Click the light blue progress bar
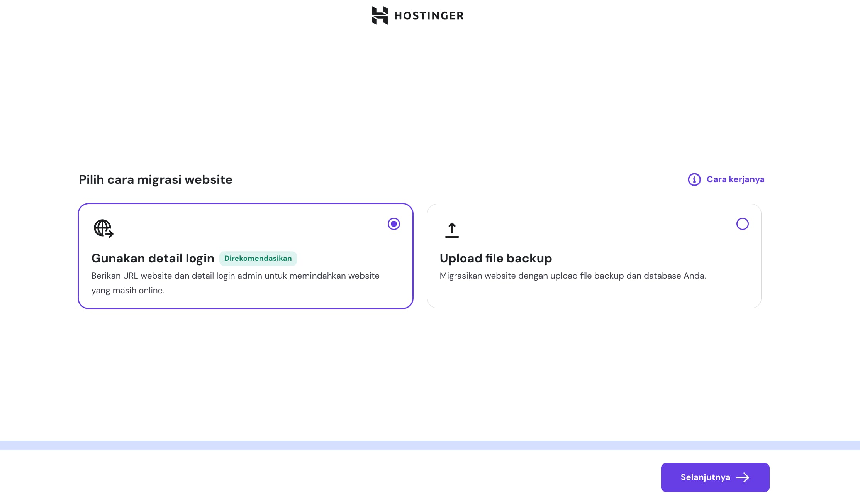The width and height of the screenshot is (860, 504). click(430, 445)
